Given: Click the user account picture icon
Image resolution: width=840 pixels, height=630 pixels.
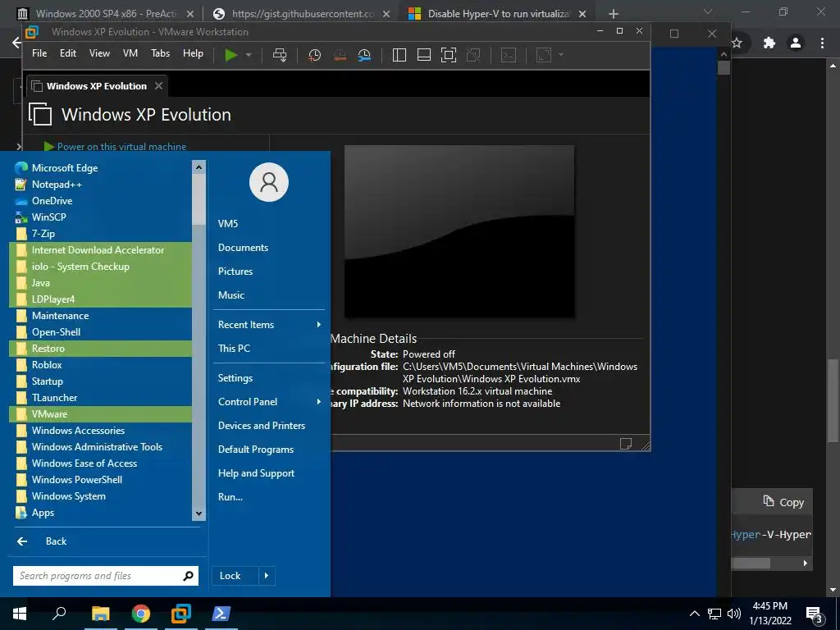Looking at the screenshot, I should click(269, 182).
